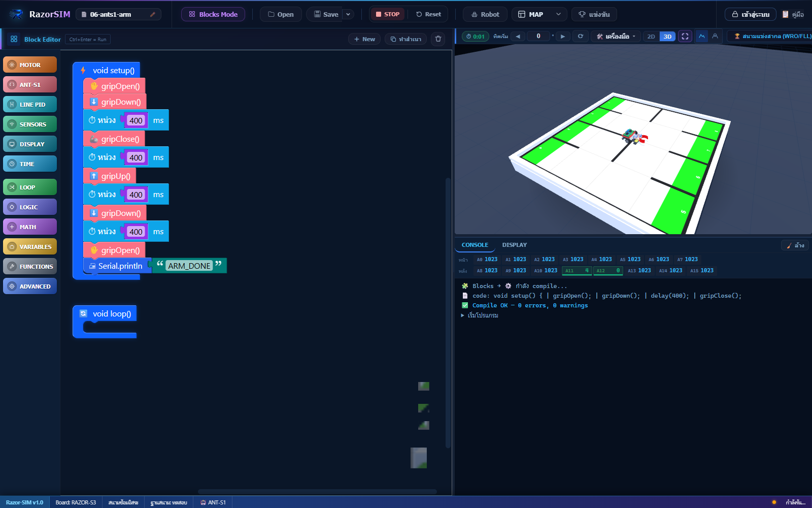Open the คู่มือ manual

pos(793,14)
